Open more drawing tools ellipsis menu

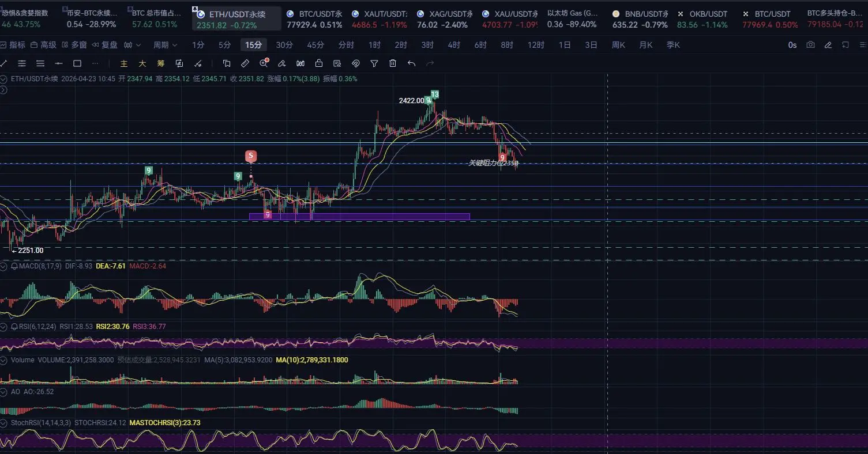point(96,63)
